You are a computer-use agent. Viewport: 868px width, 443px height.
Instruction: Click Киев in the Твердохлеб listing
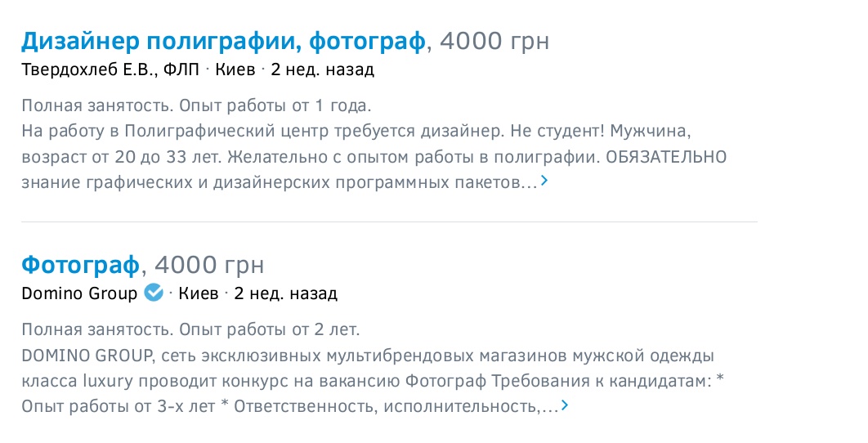tap(236, 69)
